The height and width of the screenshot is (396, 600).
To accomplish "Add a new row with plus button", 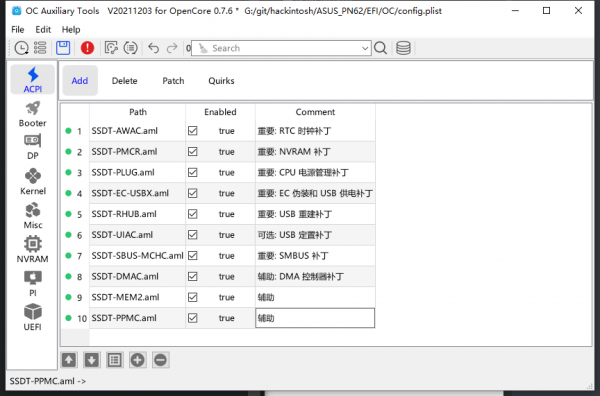I will click(x=138, y=360).
